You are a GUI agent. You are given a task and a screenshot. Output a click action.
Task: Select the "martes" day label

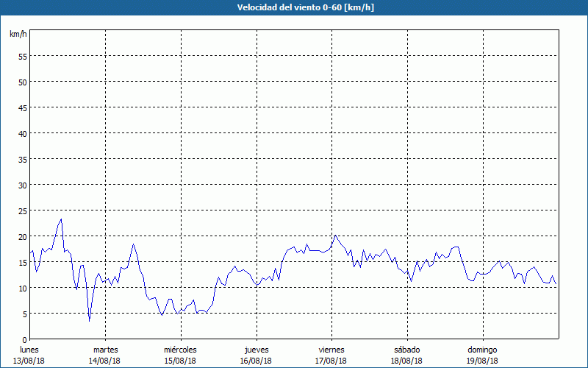(x=105, y=350)
